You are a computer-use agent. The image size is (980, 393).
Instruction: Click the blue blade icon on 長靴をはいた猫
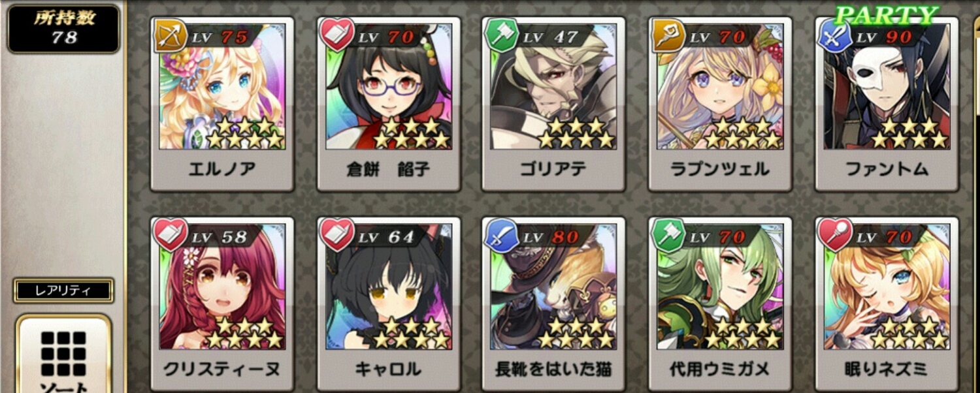[x=500, y=235]
